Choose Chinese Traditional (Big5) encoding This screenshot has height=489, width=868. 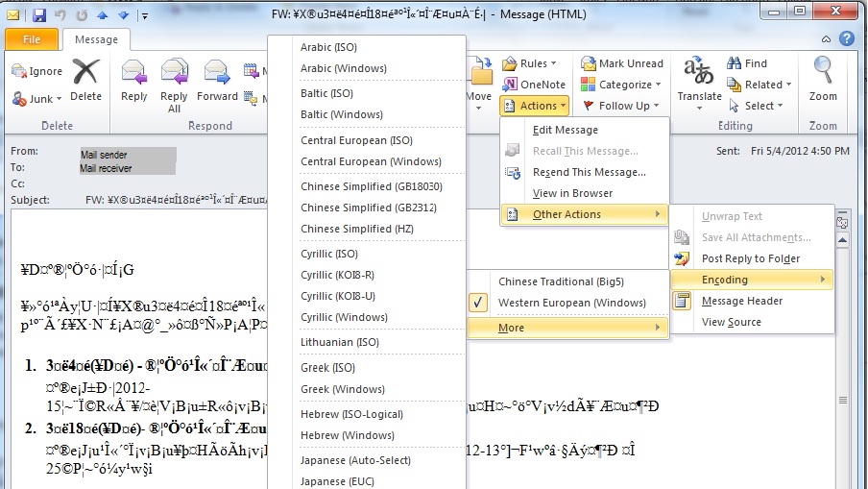pos(559,281)
